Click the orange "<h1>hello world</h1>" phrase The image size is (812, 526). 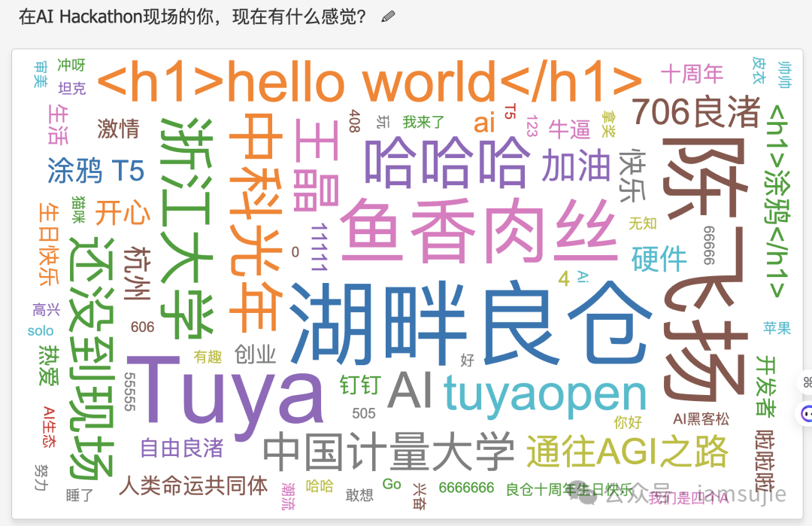pos(369,82)
